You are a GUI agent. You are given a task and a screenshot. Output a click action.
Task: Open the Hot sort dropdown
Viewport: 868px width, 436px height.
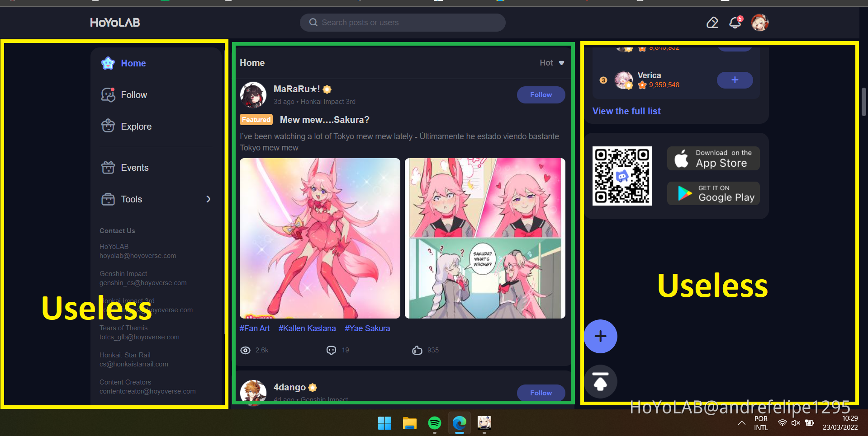[x=552, y=63]
